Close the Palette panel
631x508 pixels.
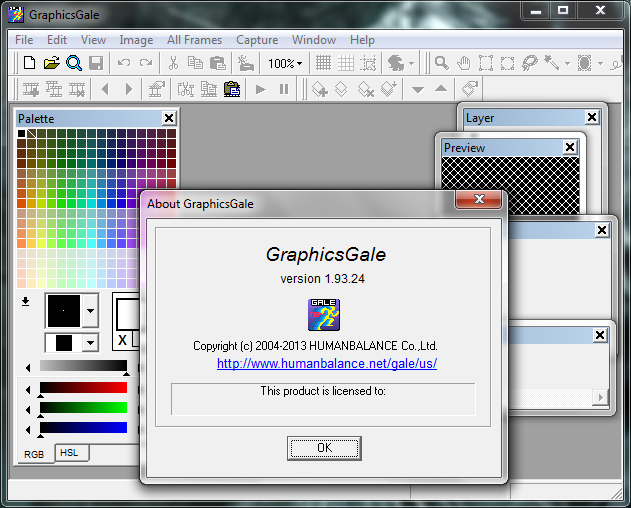(169, 118)
